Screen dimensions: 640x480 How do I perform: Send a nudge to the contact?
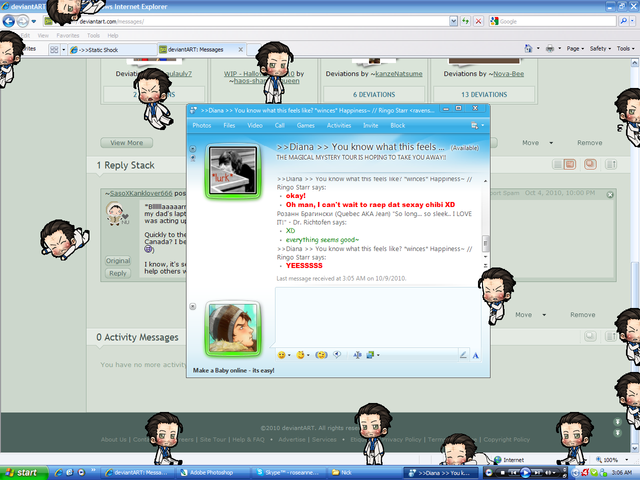pos(321,355)
